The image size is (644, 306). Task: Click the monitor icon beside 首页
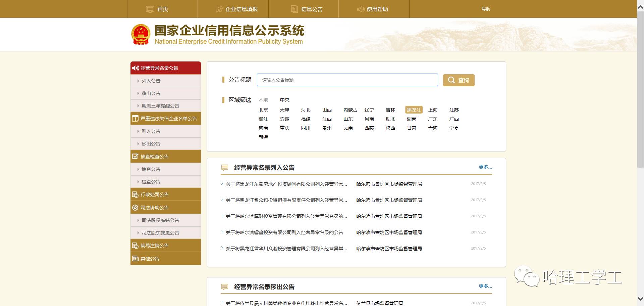pyautogui.click(x=150, y=9)
